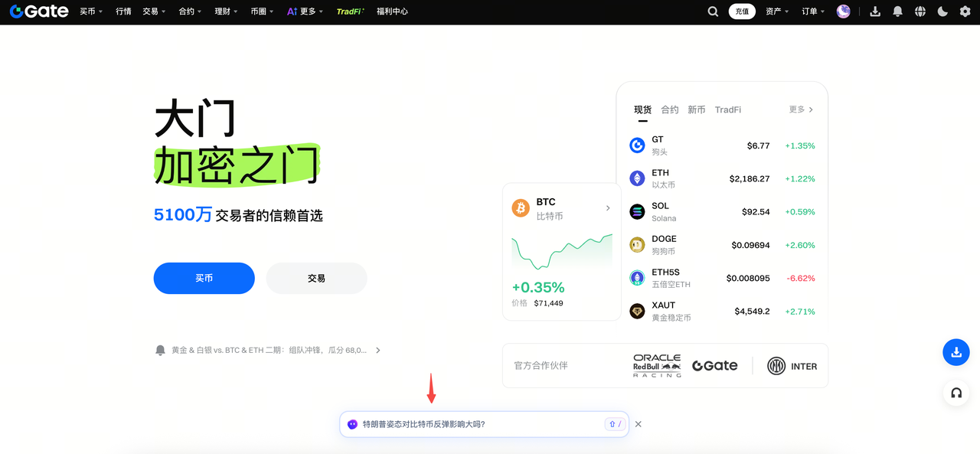The height and width of the screenshot is (454, 980).
Task: Open the 更多 markets link
Action: click(x=801, y=109)
